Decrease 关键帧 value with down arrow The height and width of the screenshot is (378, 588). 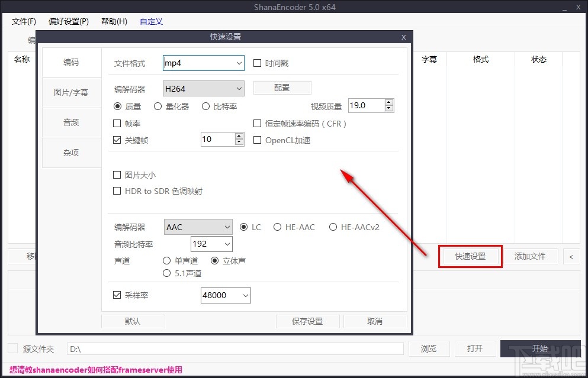(239, 142)
